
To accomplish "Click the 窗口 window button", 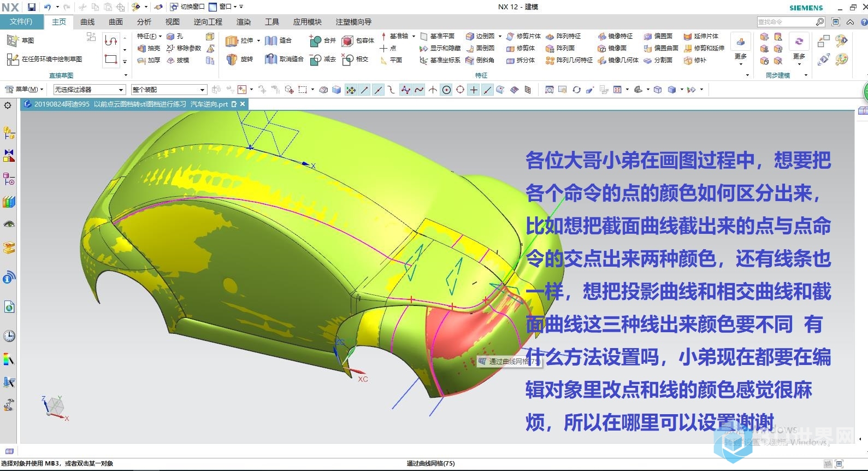I will click(x=223, y=7).
